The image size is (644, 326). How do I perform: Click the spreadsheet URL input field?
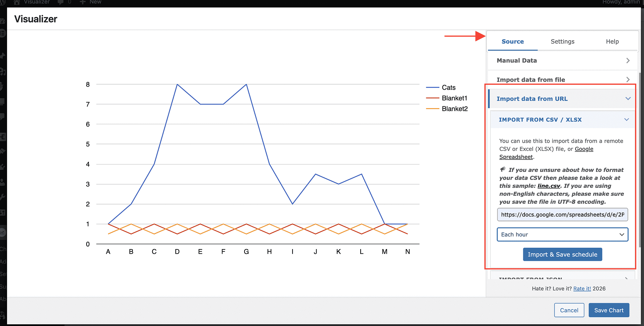[562, 215]
